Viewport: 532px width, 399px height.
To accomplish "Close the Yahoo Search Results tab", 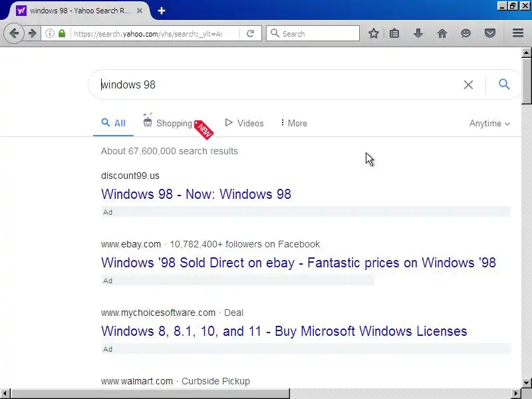I will [140, 11].
